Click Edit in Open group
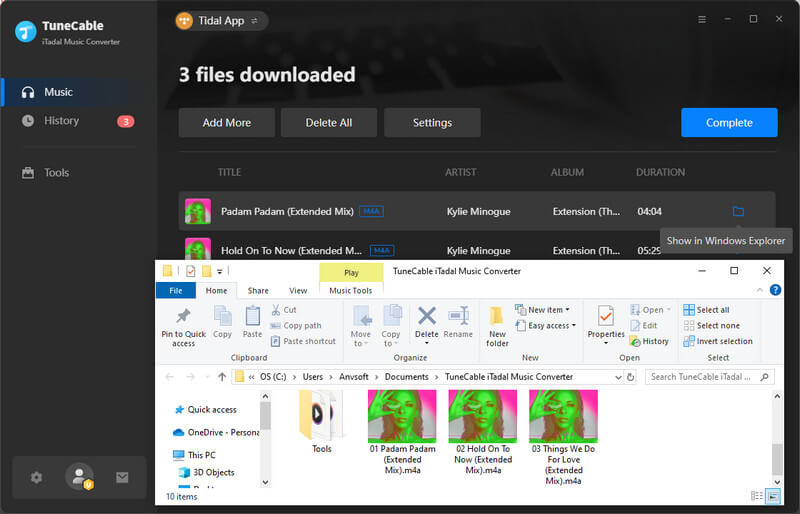This screenshot has height=514, width=800. pos(643,326)
